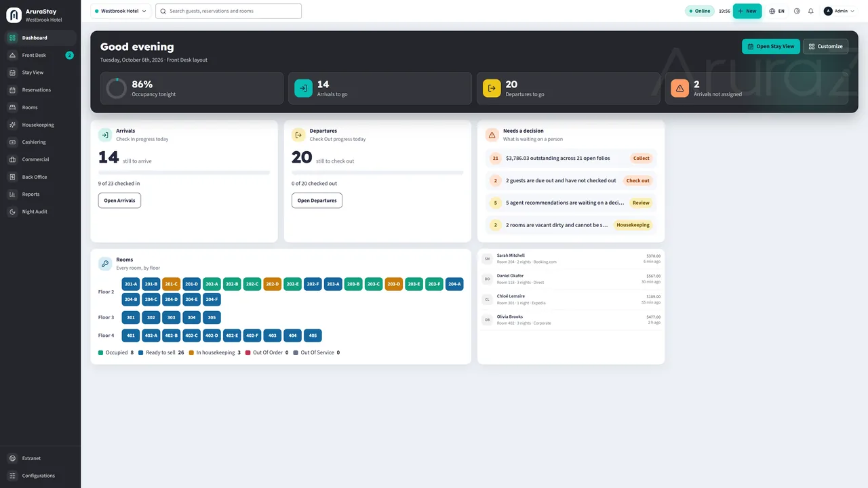The width and height of the screenshot is (868, 488).
Task: Click the Arrivals check-in progress bar
Action: coord(184,173)
